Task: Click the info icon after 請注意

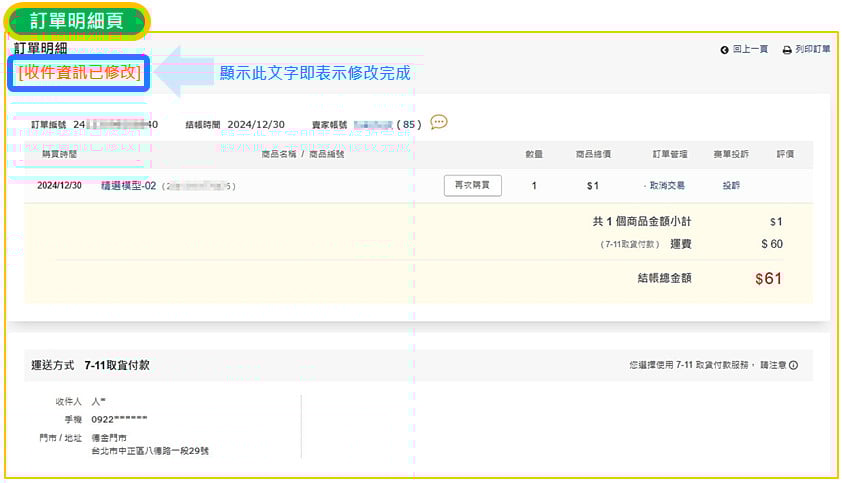Action: click(x=794, y=366)
